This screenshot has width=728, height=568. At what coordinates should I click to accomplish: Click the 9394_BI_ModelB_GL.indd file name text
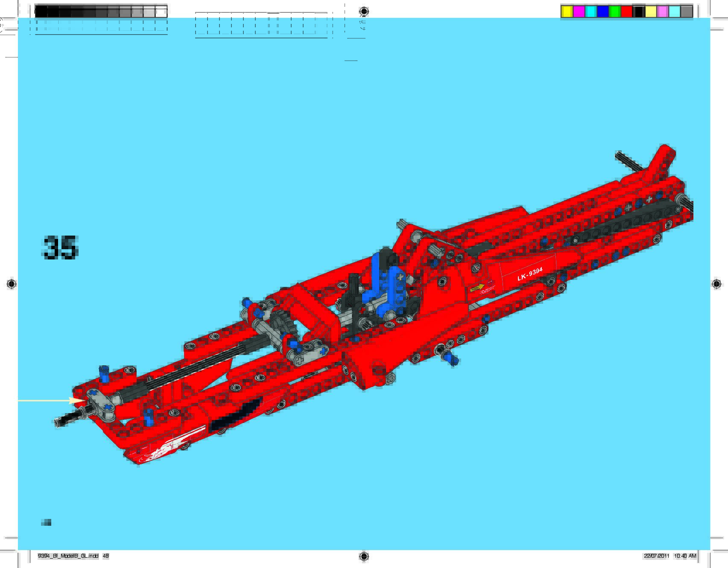68,556
